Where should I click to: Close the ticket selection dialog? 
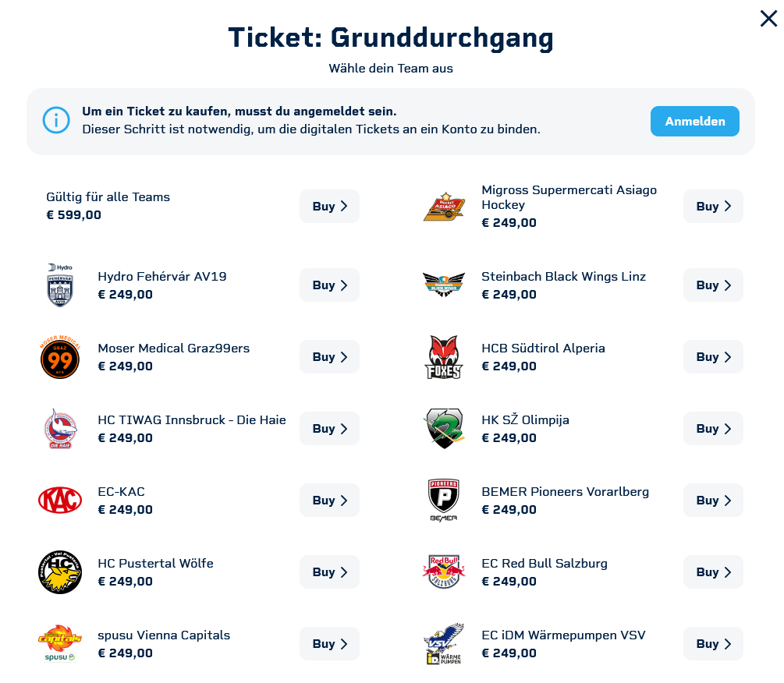pyautogui.click(x=768, y=19)
